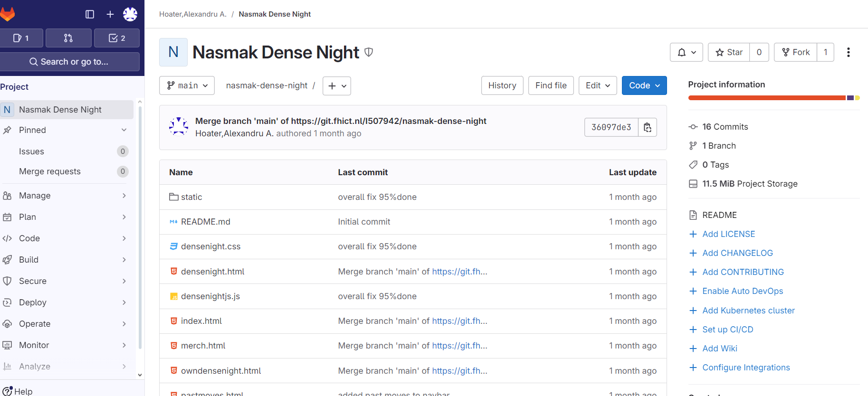This screenshot has height=396, width=868.
Task: Star the Nasmak Dense Night project
Action: [x=729, y=52]
